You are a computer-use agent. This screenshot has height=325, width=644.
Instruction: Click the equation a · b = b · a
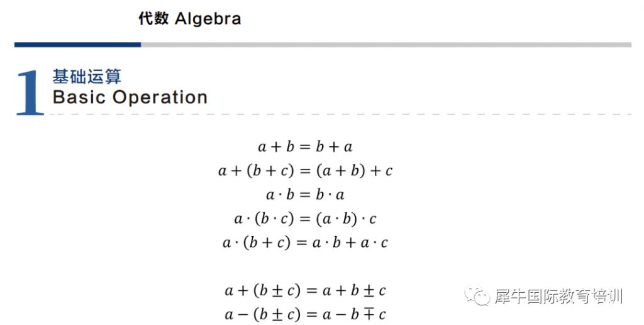coord(305,195)
